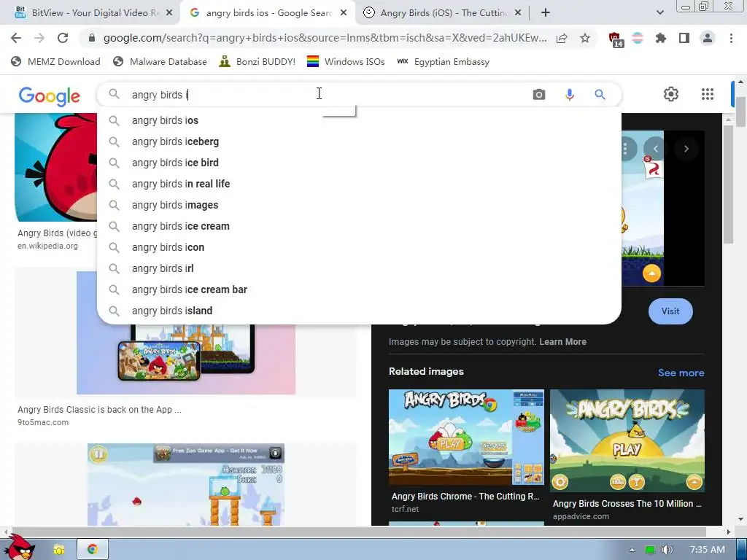This screenshot has height=560, width=747.
Task: Choose suggestion 'angry birds ice cream bar'
Action: (359, 289)
